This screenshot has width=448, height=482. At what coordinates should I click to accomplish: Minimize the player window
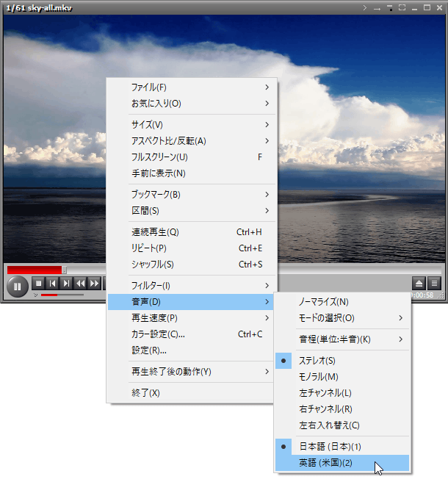[x=414, y=9]
